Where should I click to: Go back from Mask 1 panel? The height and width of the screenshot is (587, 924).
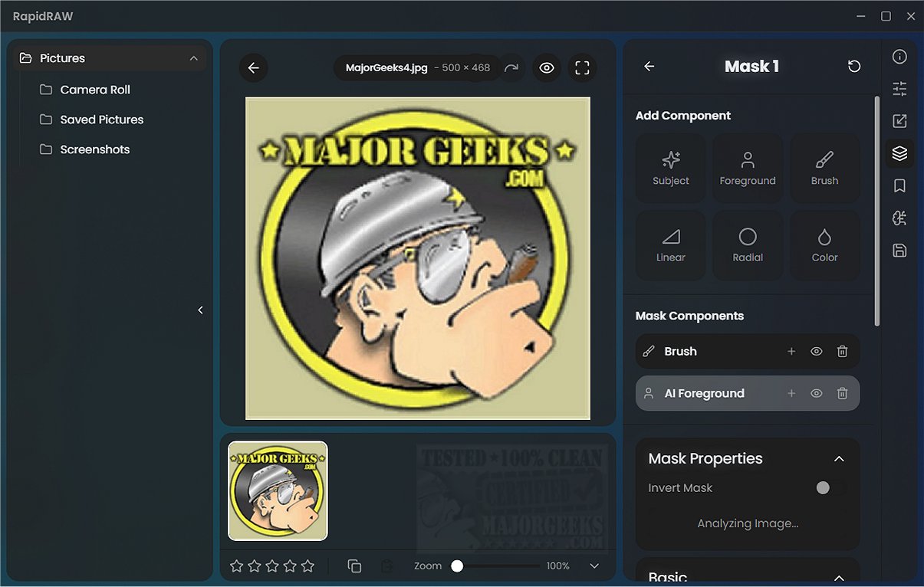click(x=649, y=67)
